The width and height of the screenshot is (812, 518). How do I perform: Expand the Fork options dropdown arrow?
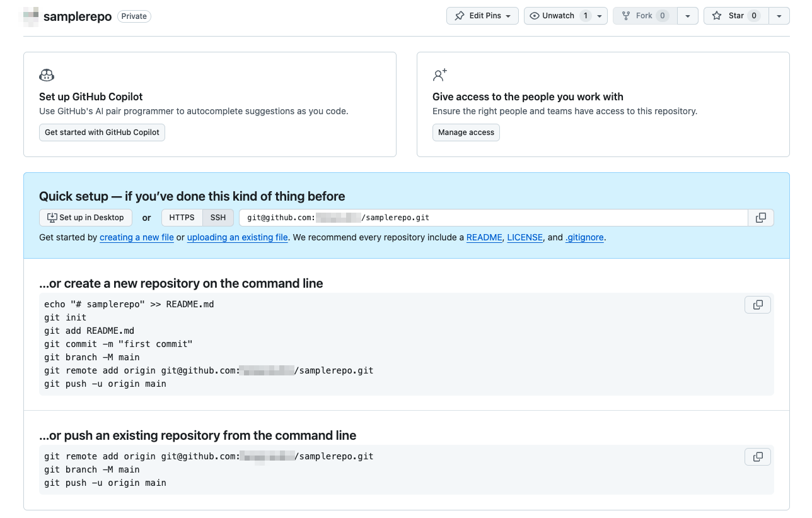(688, 16)
